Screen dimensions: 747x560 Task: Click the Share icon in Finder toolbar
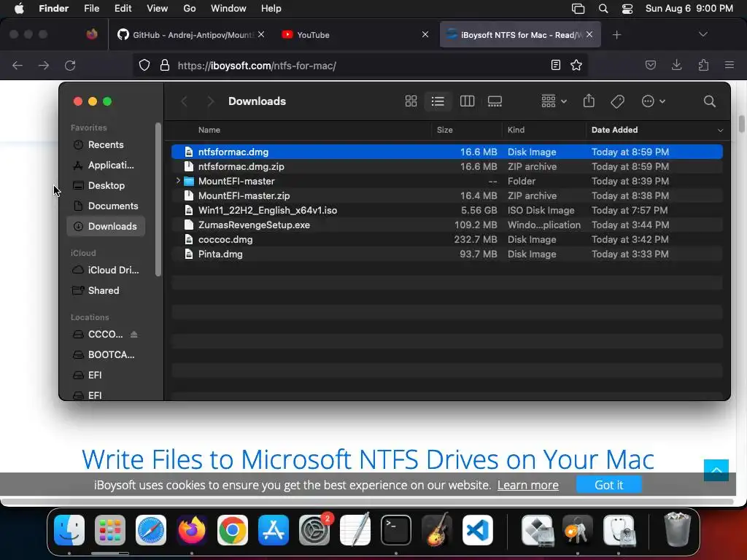(x=589, y=101)
